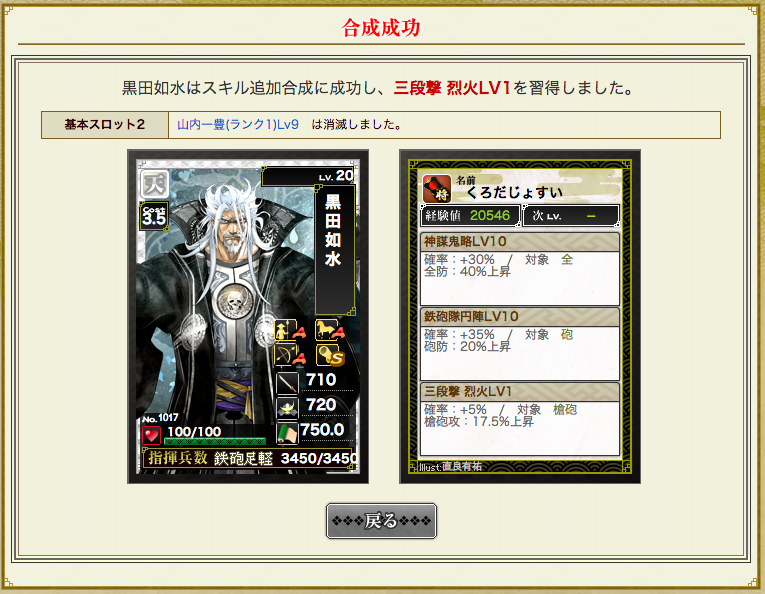Click the cannon weapon aptitude S icon
Viewport: 765px width, 594px height.
pos(330,355)
